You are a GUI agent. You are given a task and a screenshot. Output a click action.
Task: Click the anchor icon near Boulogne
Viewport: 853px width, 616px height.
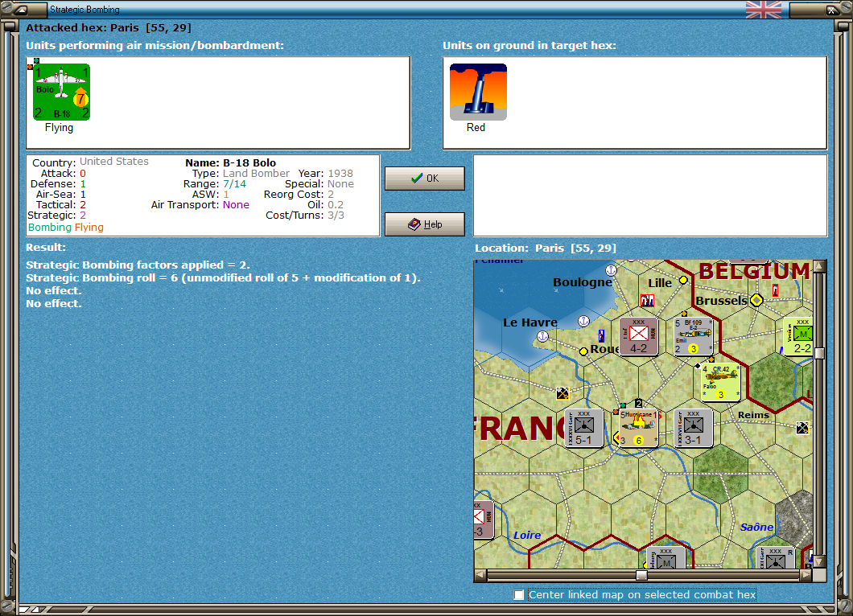[x=612, y=271]
